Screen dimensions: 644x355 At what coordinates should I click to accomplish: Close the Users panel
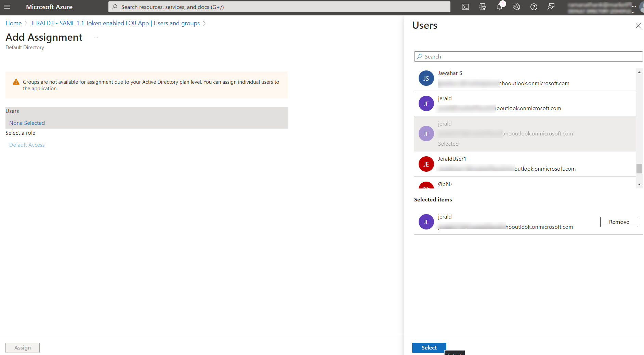pos(638,26)
